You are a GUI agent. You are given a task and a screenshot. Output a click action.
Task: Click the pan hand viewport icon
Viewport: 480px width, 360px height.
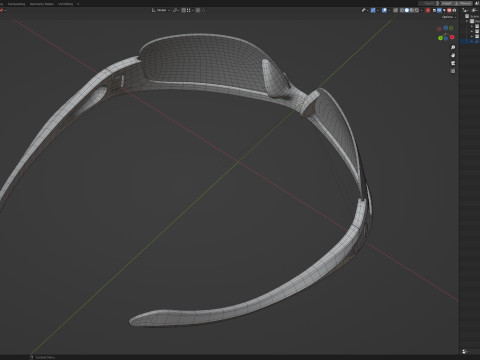(453, 55)
